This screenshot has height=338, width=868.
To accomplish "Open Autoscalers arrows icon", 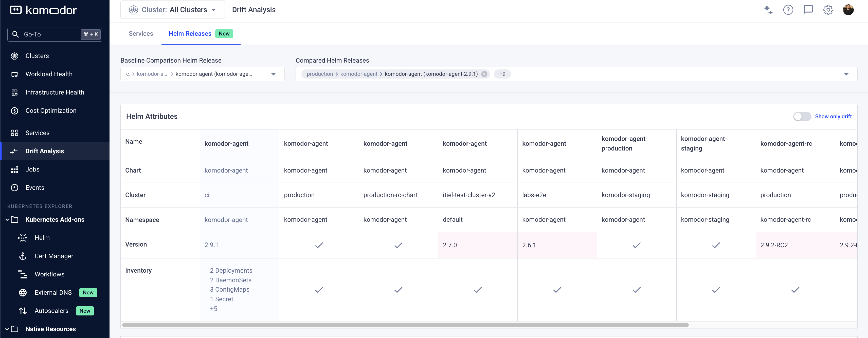I will tap(23, 311).
